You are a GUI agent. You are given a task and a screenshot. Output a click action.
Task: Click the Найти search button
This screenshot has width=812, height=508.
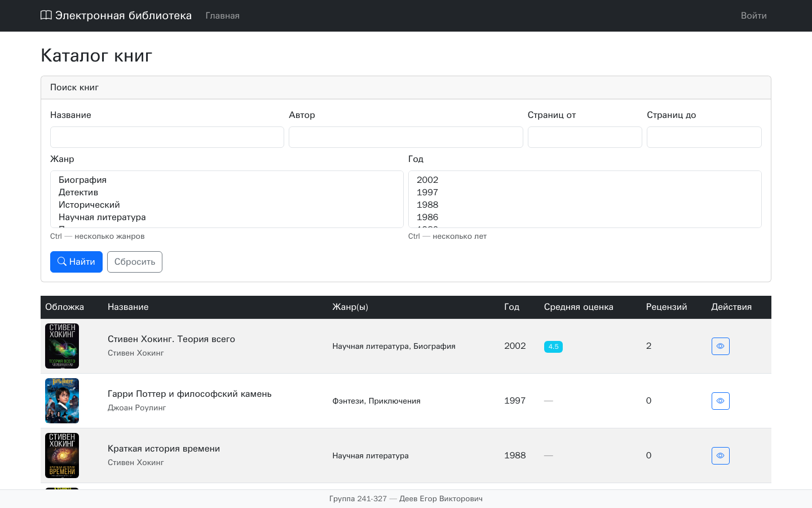click(x=76, y=262)
